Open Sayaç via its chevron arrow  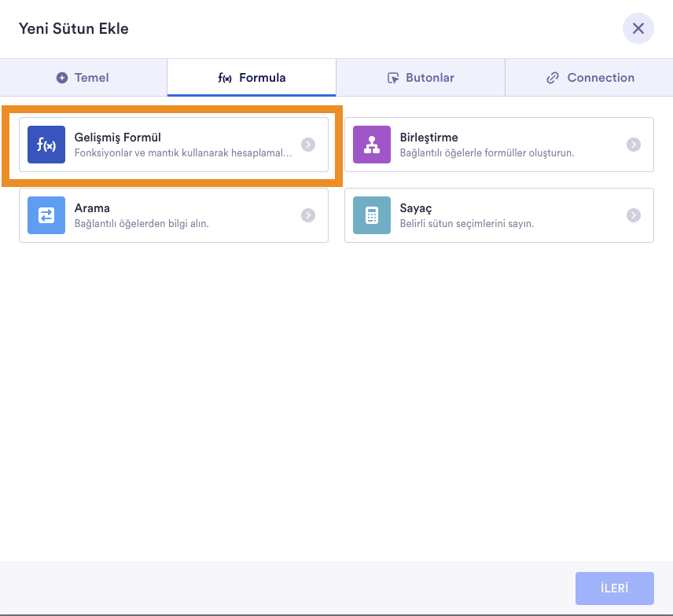click(634, 215)
